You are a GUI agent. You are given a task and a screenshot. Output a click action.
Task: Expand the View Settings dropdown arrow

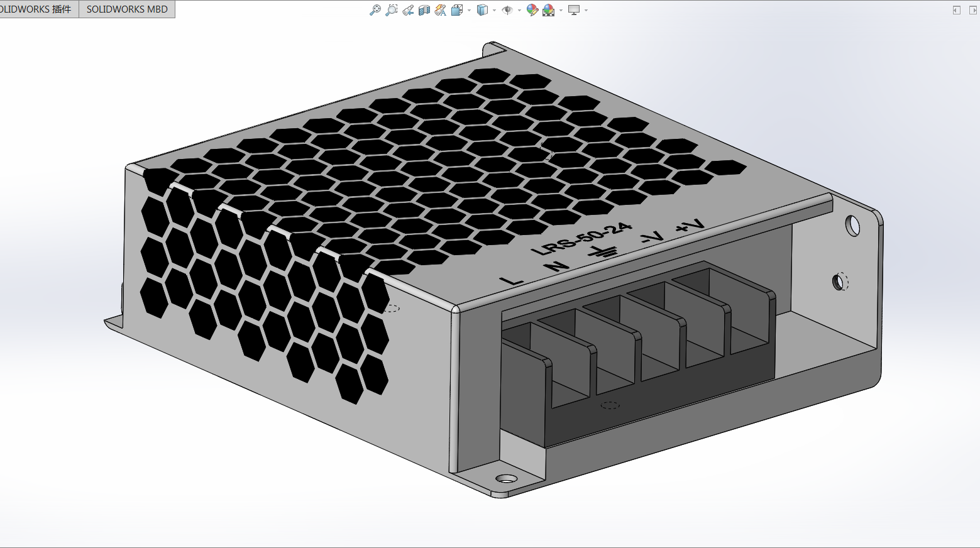586,10
